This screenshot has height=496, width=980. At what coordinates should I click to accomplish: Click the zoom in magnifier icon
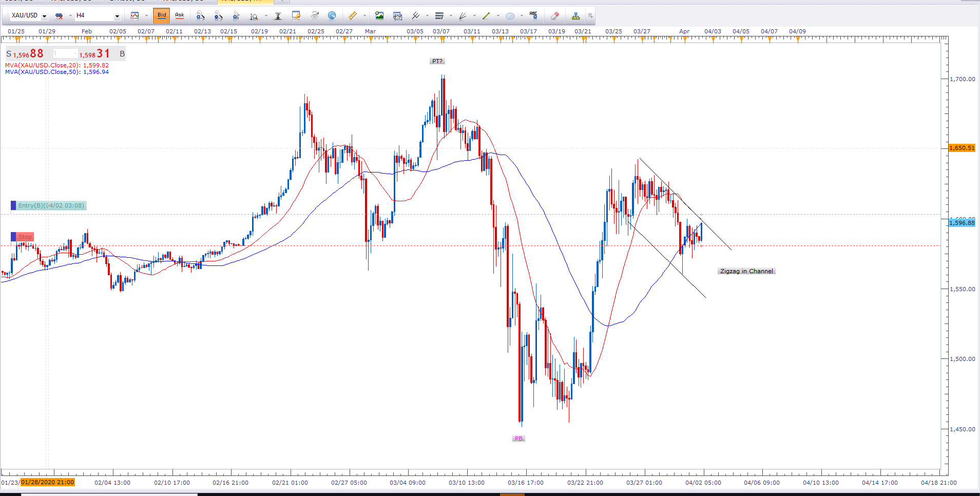point(200,16)
